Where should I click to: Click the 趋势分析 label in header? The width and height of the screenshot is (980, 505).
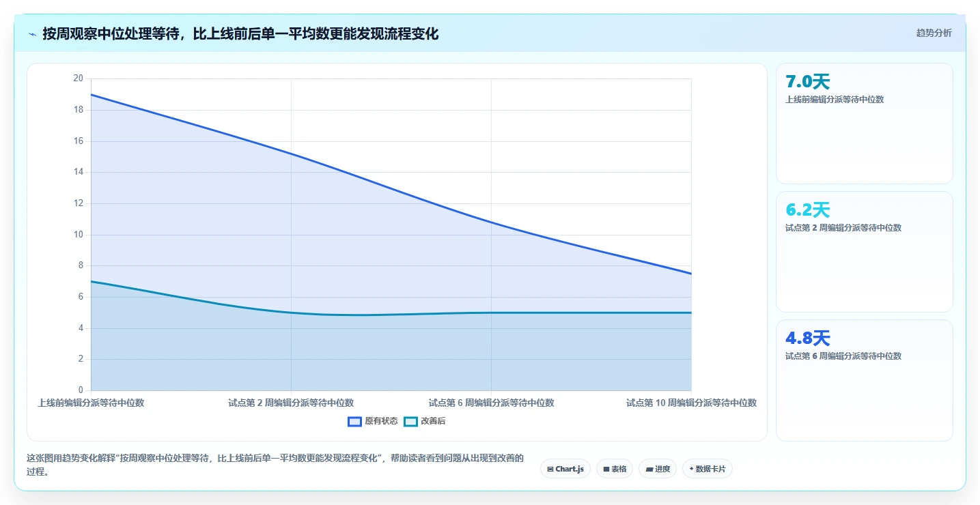pyautogui.click(x=934, y=33)
